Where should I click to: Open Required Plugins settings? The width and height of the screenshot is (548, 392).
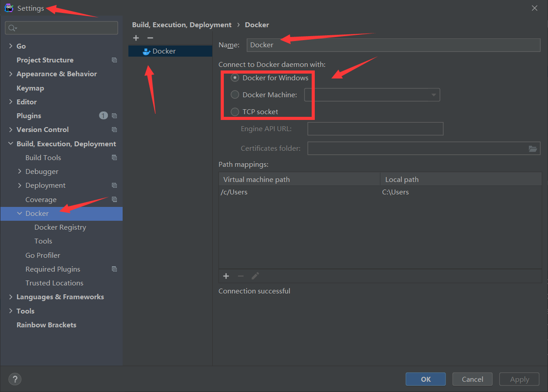[53, 269]
